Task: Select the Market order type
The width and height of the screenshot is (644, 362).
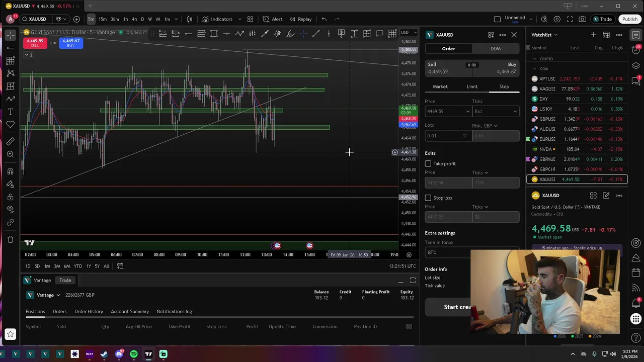Action: click(x=440, y=86)
